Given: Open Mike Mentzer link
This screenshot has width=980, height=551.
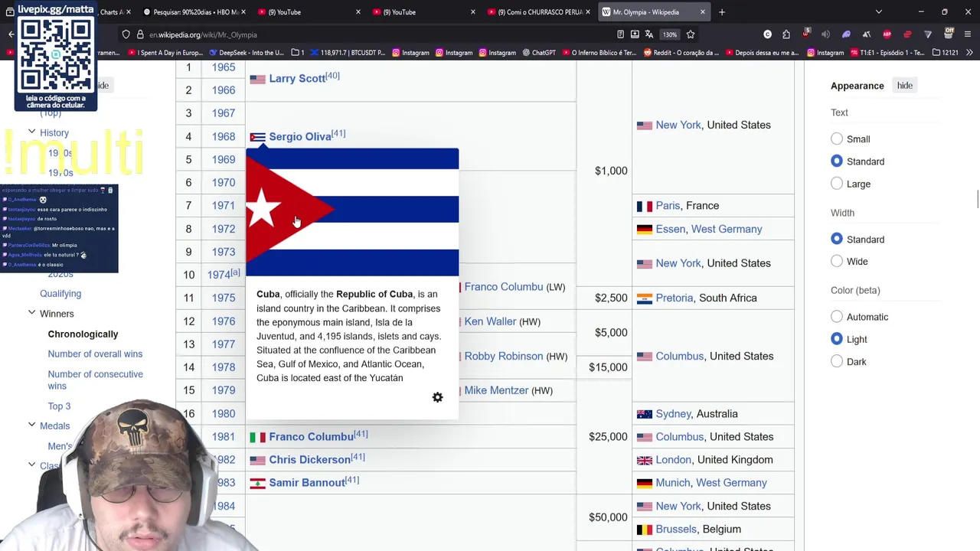Looking at the screenshot, I should click(496, 390).
